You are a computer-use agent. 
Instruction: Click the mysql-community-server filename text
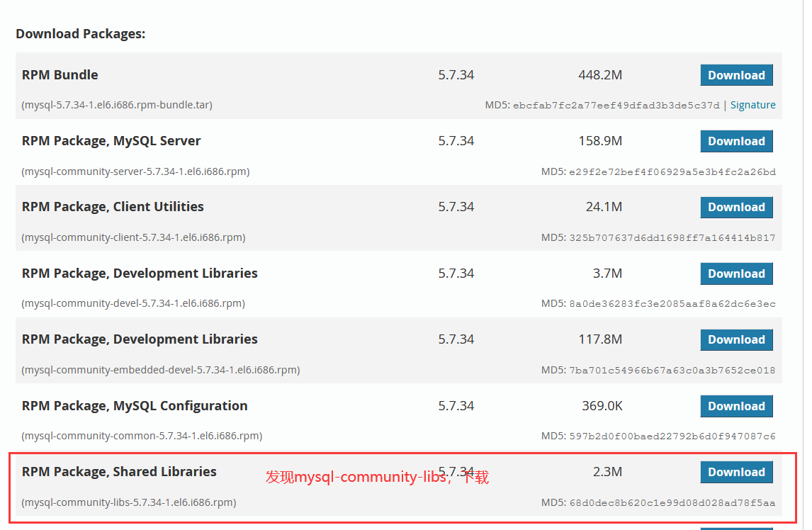point(133,171)
